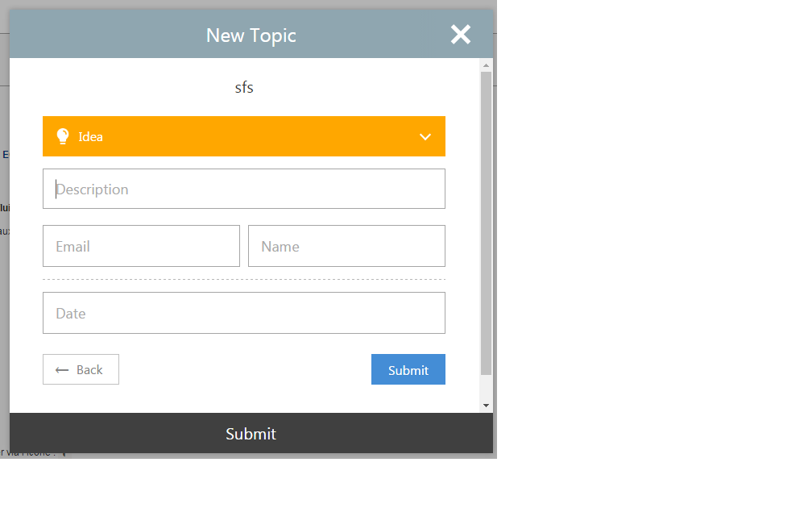Click the Idea label text
812x508 pixels.
tap(90, 137)
